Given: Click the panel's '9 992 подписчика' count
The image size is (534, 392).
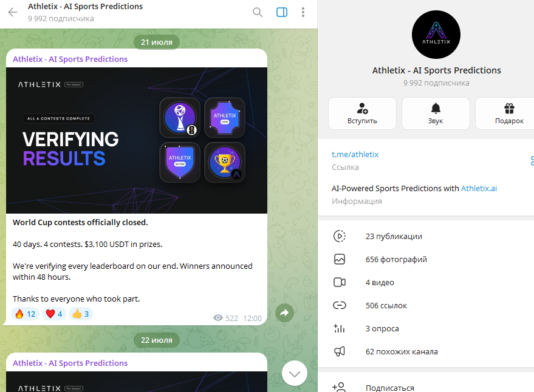Looking at the screenshot, I should tap(436, 83).
